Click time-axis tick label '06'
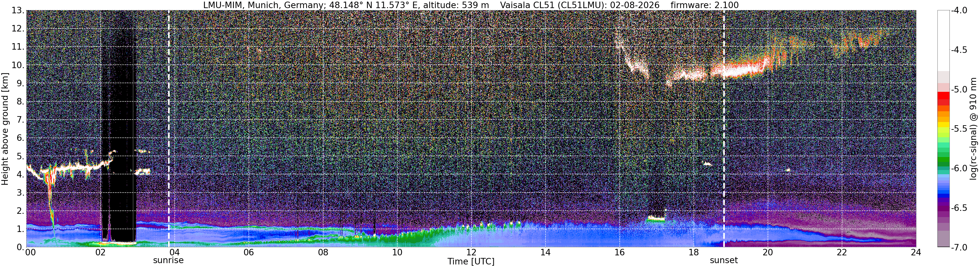Screen dimensions: 980x268 [x=248, y=252]
